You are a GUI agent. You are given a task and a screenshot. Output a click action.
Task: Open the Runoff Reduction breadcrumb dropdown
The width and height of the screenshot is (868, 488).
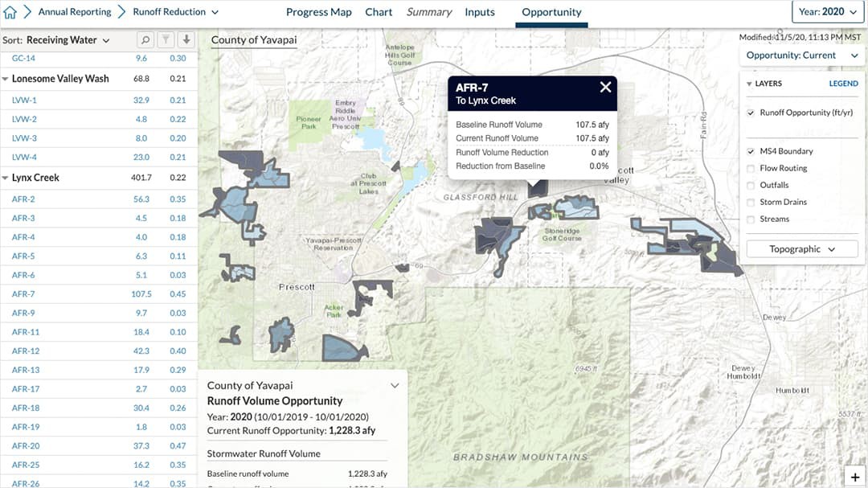[x=175, y=11]
